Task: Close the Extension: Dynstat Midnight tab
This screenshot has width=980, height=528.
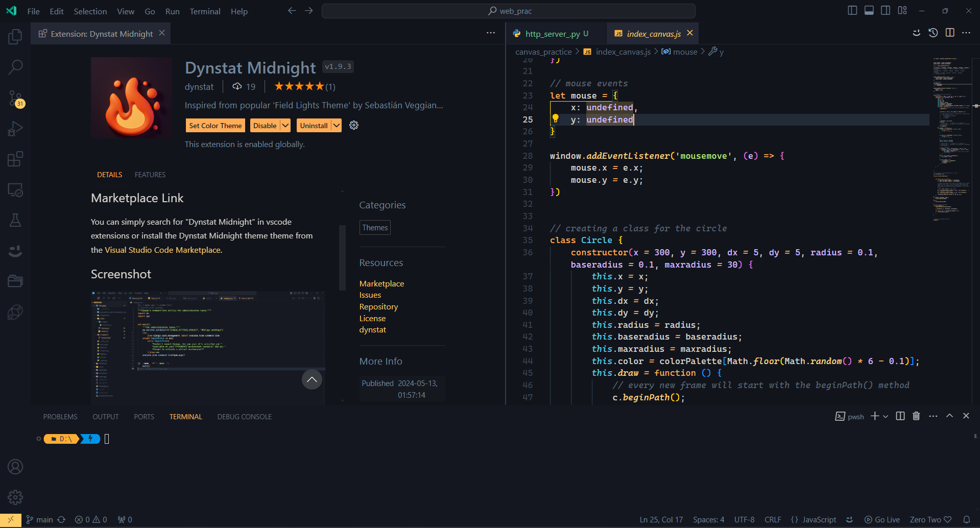Action: tap(162, 33)
